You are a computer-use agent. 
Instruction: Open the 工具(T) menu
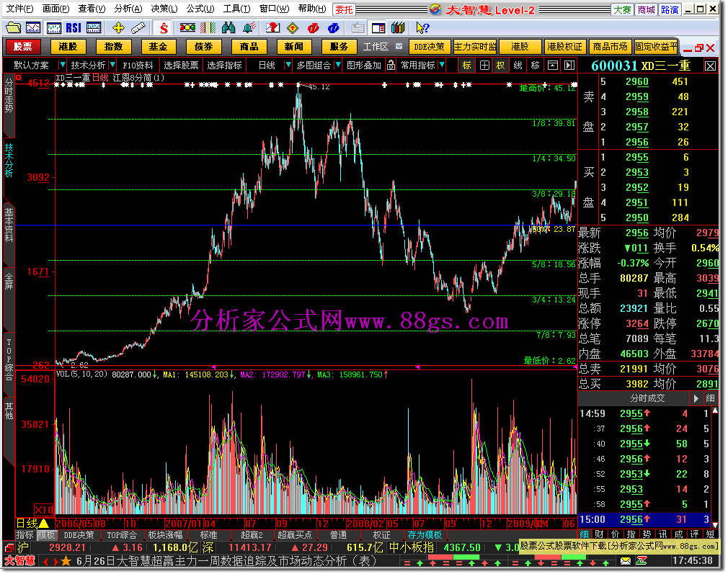pos(236,9)
